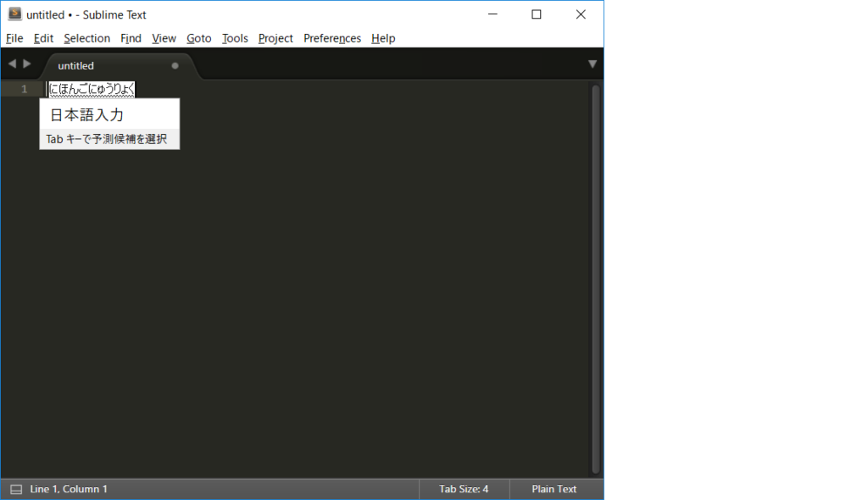This screenshot has width=868, height=500.
Task: Click Line 1, Column 1 status text
Action: point(69,489)
